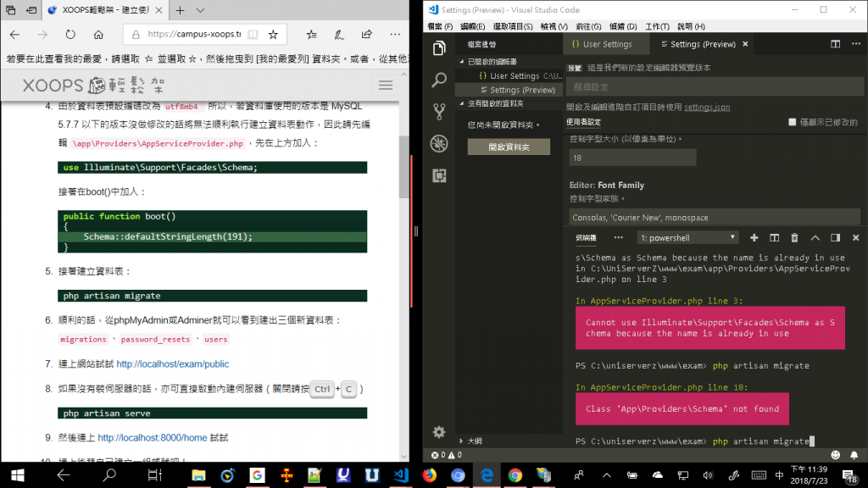868x488 pixels.
Task: Open the settings.json link
Action: click(x=707, y=108)
